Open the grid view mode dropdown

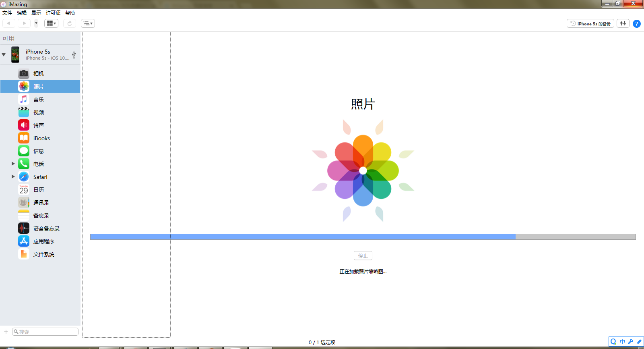click(x=51, y=23)
